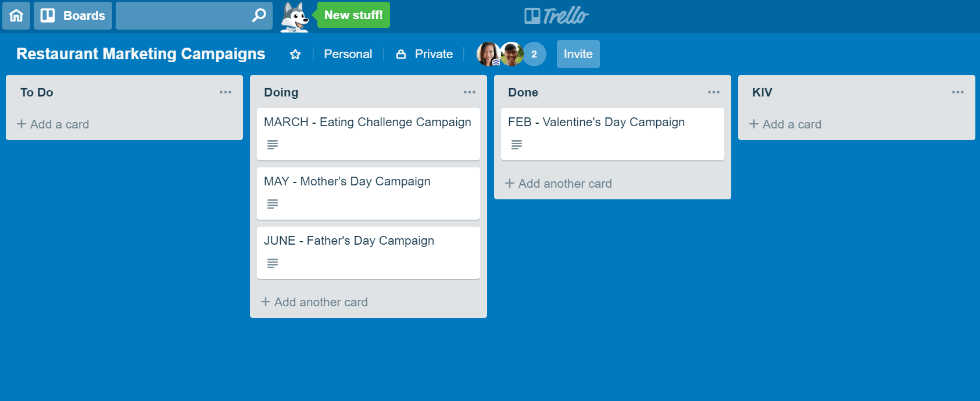The image size is (980, 401).
Task: Open the KIV list actions menu
Action: tap(958, 92)
